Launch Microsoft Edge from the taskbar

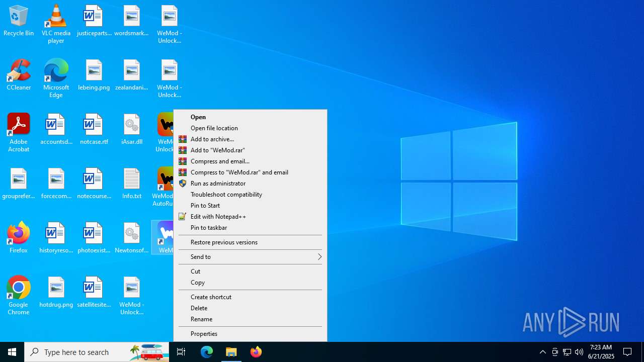pyautogui.click(x=207, y=352)
